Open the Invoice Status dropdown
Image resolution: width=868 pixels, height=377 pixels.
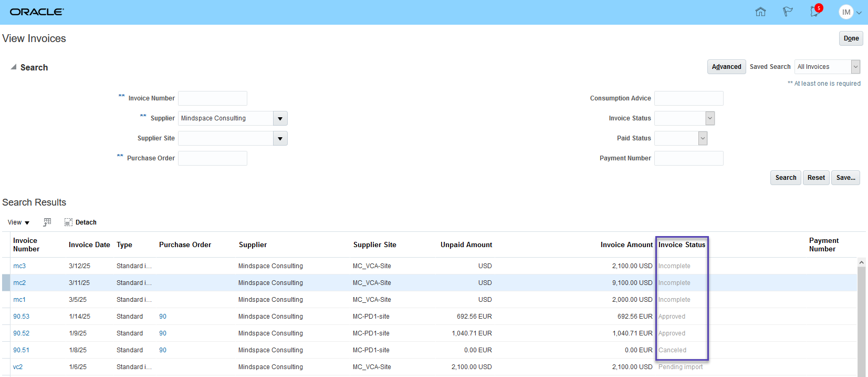pyautogui.click(x=709, y=118)
